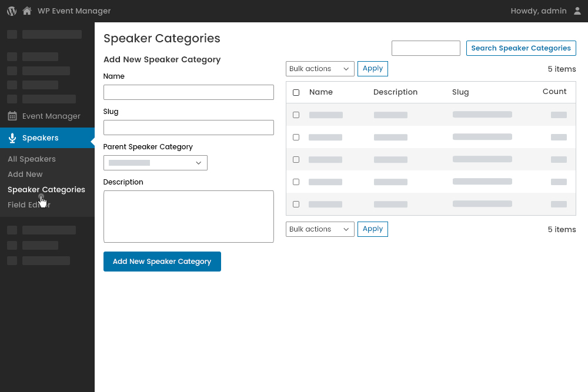Open the top Bulk actions dropdown

(x=319, y=69)
